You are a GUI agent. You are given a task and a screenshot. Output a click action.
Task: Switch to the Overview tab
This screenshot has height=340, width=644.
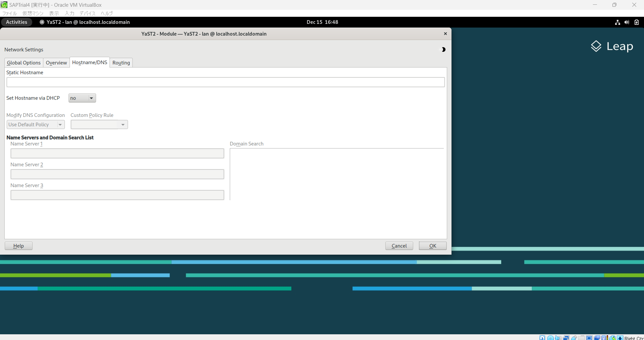coord(56,63)
